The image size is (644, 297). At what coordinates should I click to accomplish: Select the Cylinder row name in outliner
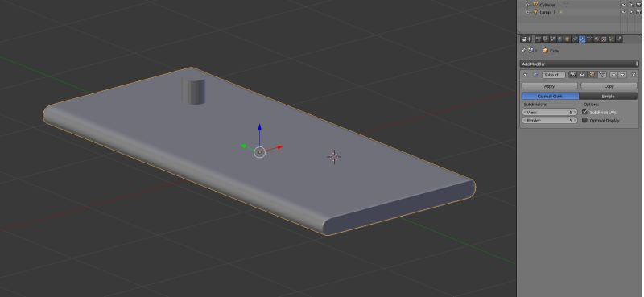click(547, 5)
